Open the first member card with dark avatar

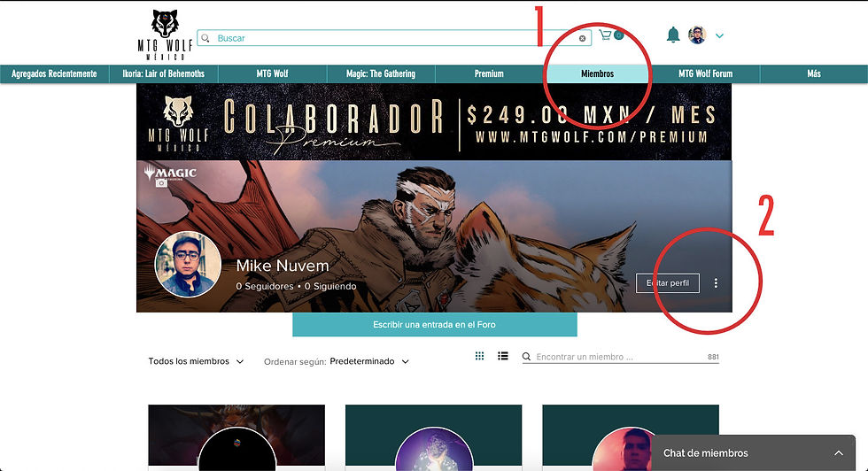click(x=236, y=437)
